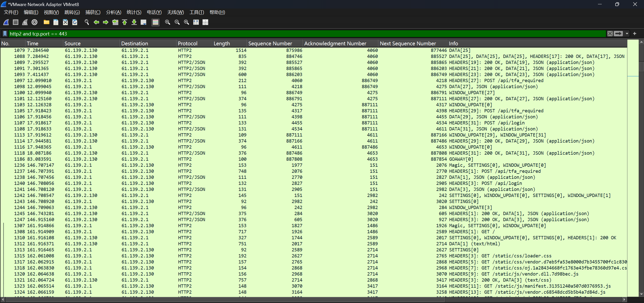Screen dimensions: 644x303
Task: Sort by the Acknowledgment Number column header
Action: point(341,43)
